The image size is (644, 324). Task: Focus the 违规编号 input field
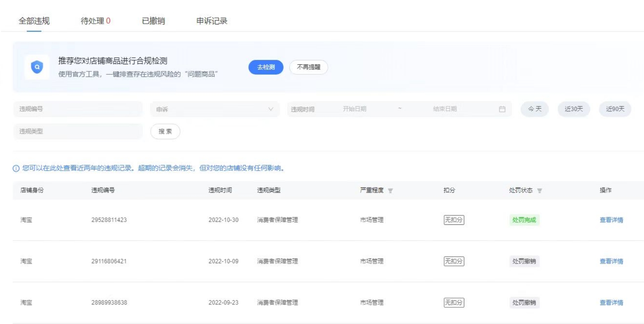tap(77, 109)
